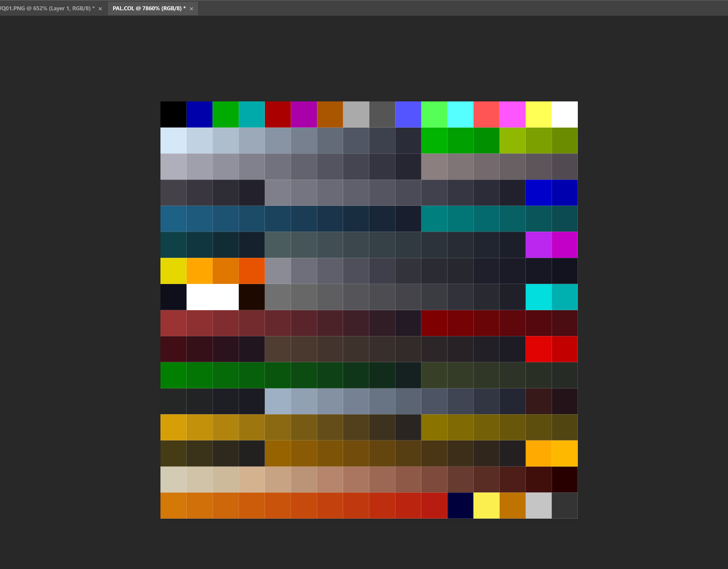Select a violet swatch on the right edge
This screenshot has width=728, height=569.
pyautogui.click(x=539, y=245)
